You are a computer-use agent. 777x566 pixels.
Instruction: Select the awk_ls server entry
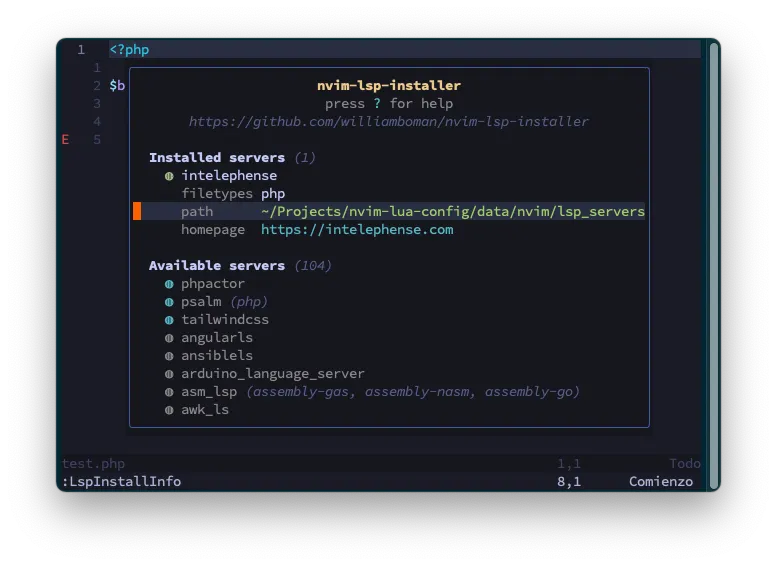pyautogui.click(x=205, y=409)
